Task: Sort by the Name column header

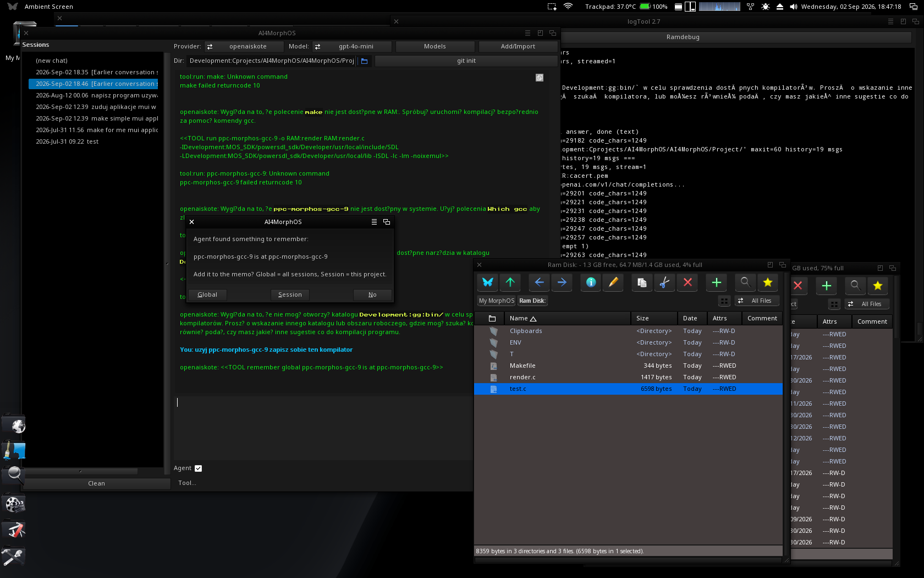Action: point(567,319)
